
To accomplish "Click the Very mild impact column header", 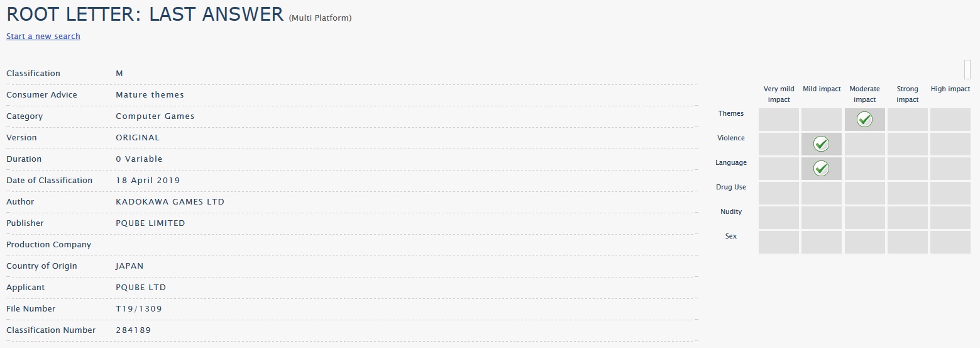I will pos(779,94).
